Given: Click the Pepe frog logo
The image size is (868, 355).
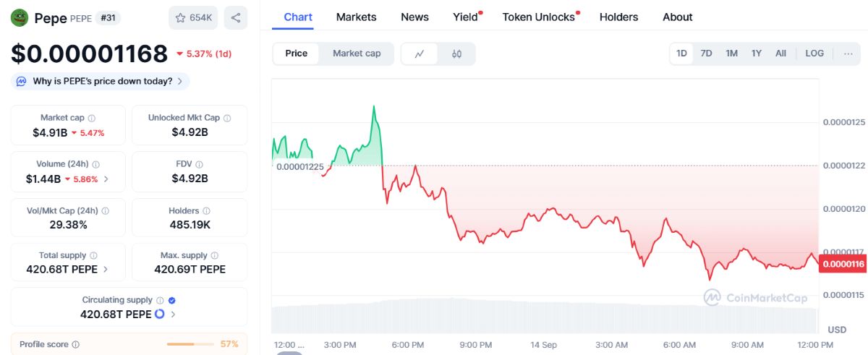Looking at the screenshot, I should (x=20, y=17).
